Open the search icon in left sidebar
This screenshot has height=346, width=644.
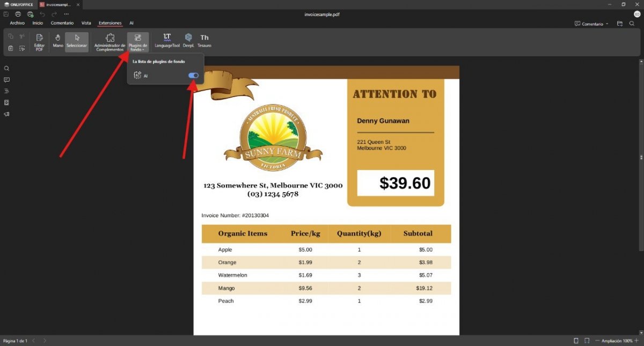click(7, 68)
